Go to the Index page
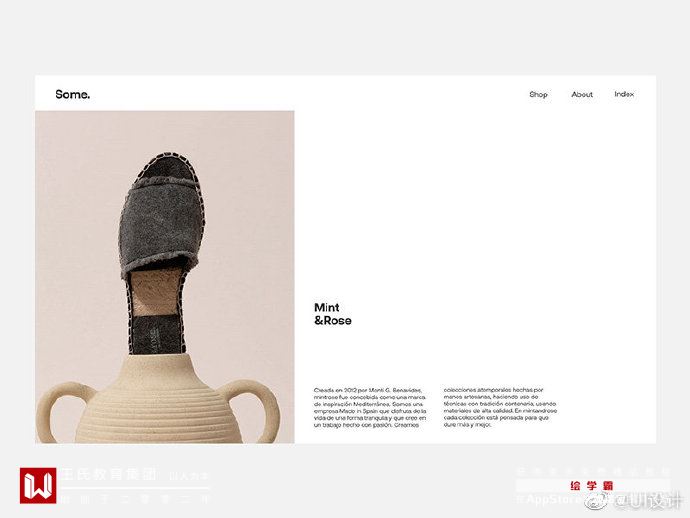 click(x=624, y=94)
